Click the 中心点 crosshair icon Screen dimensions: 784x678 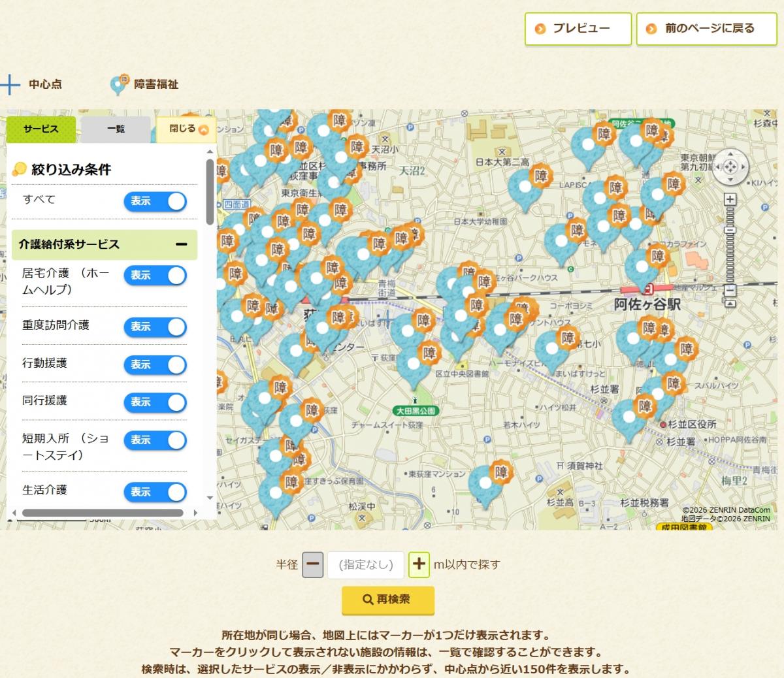tap(10, 84)
